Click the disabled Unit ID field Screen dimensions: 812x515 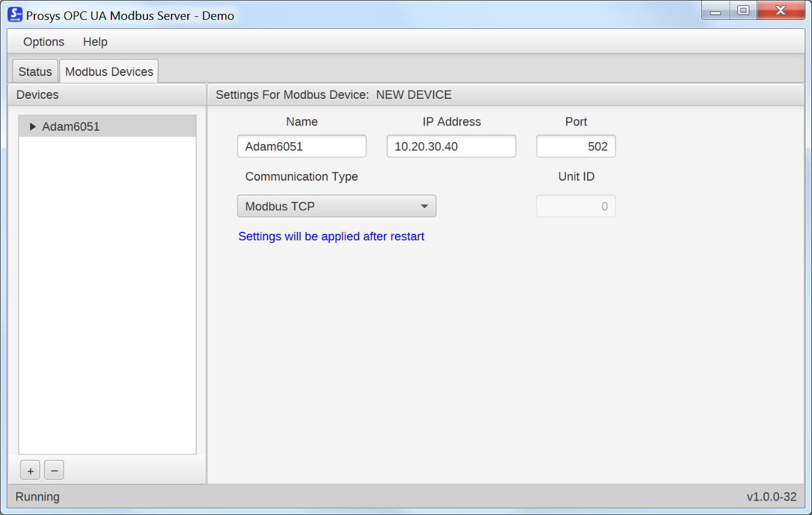point(576,206)
